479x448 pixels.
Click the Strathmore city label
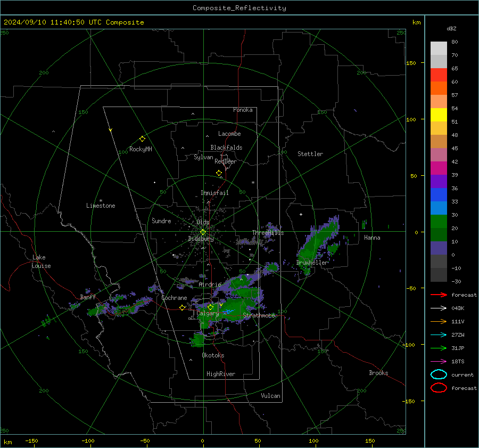[259, 315]
